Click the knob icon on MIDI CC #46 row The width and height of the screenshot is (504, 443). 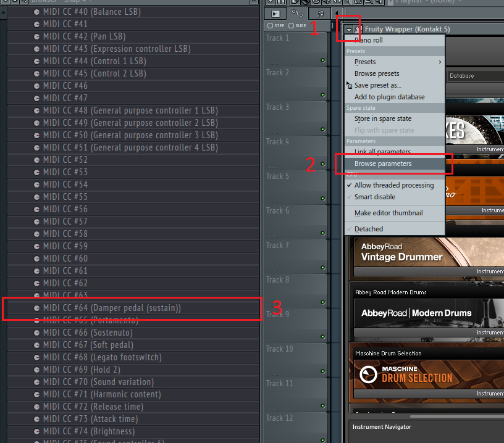pyautogui.click(x=36, y=86)
